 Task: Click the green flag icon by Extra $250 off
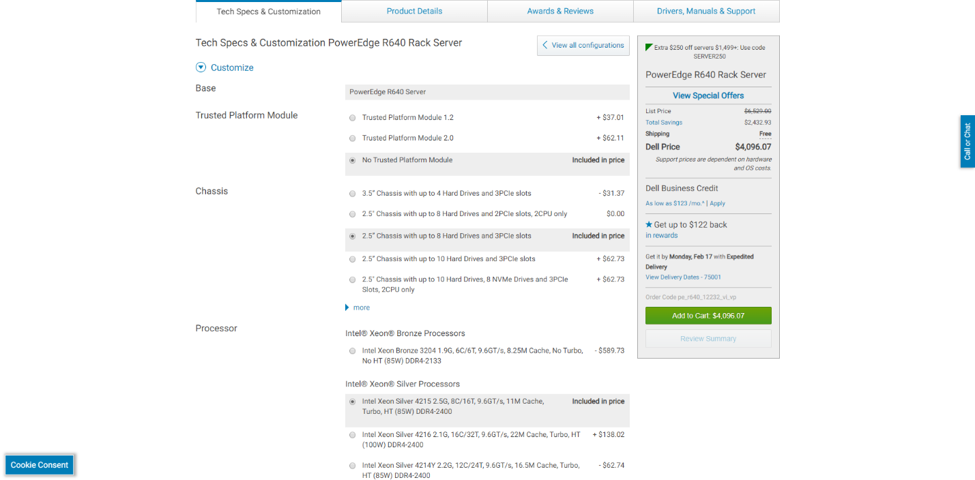point(649,47)
